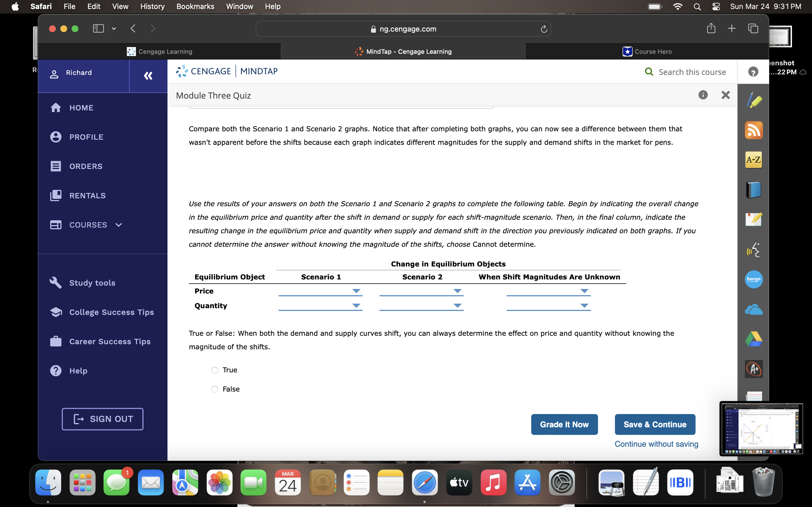Open Price dropdown for unknown magnitudes column
812x507 pixels.
pos(548,291)
